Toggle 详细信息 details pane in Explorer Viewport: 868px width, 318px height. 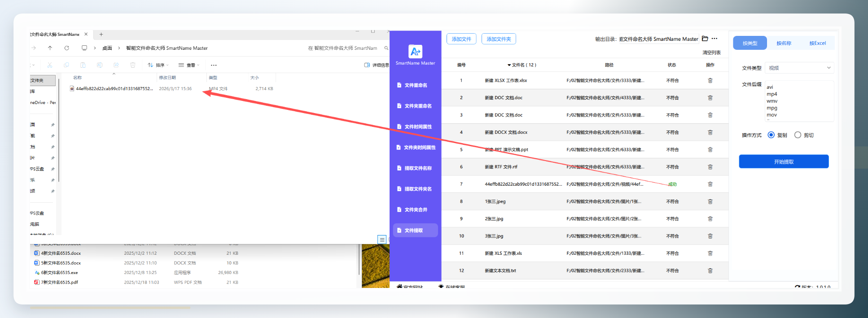377,65
